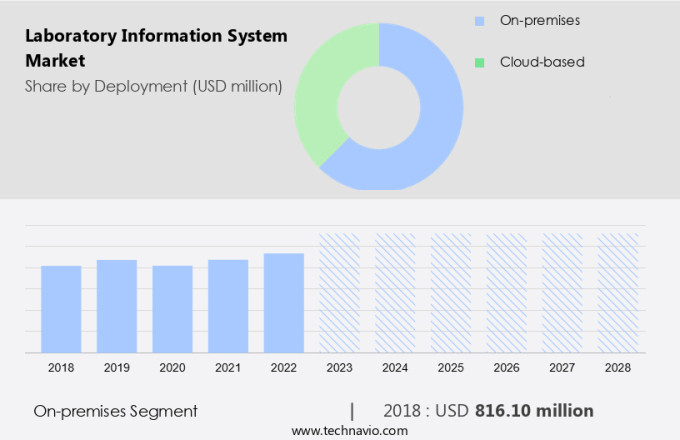Viewport: 680px width, 440px height.
Task: Click the 2020 bar in the chart
Action: click(172, 309)
